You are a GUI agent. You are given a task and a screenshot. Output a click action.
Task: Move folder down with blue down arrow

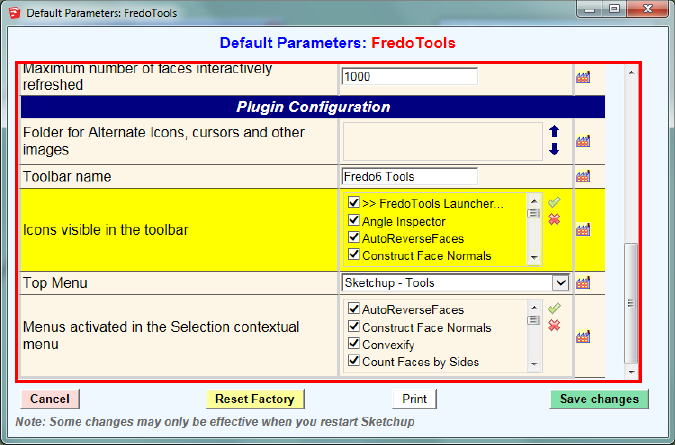coord(554,149)
